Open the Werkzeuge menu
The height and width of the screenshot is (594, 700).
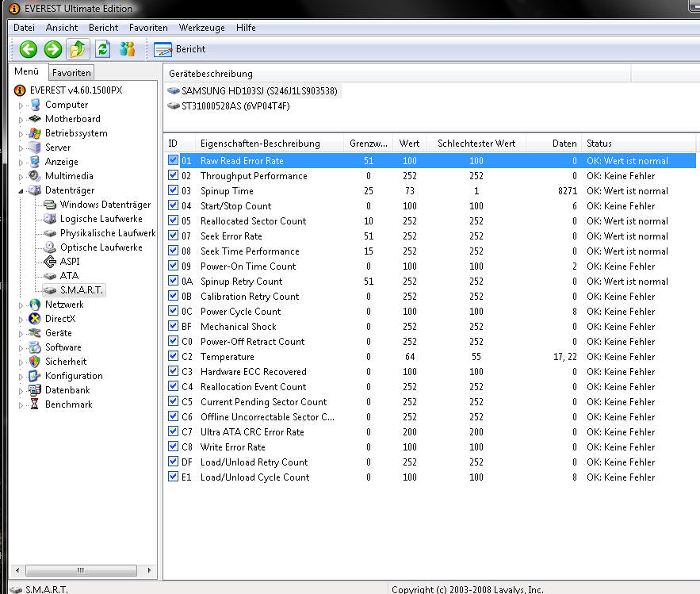202,28
